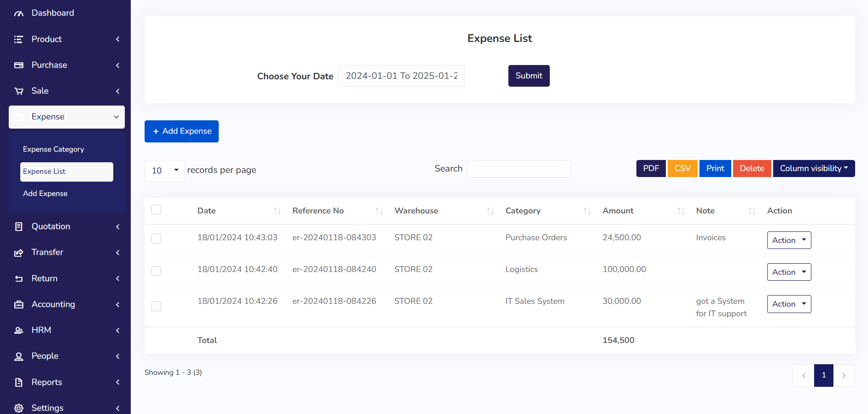Image resolution: width=868 pixels, height=414 pixels.
Task: Click the Dashboard speedometer icon
Action: point(18,13)
